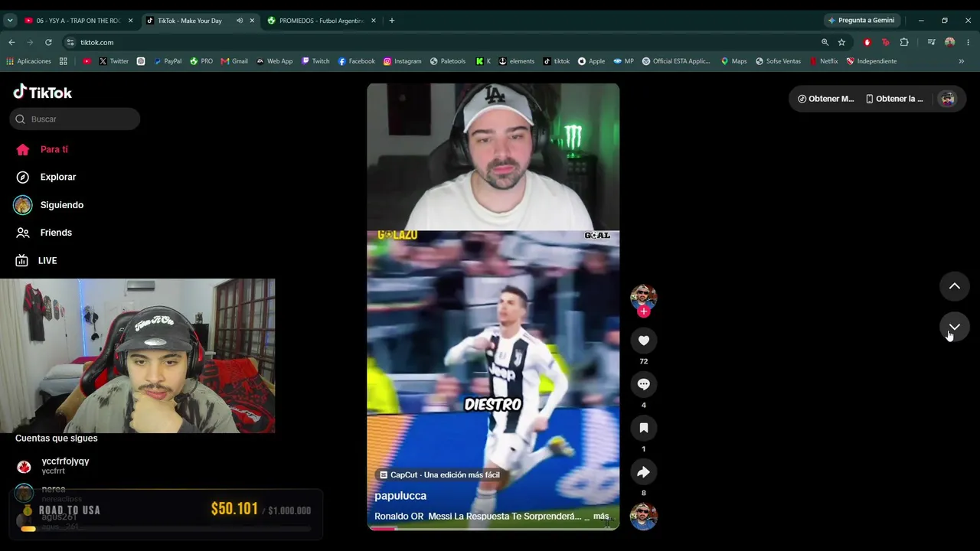The height and width of the screenshot is (551, 980).
Task: Open the Maps bookmark
Action: 733,61
